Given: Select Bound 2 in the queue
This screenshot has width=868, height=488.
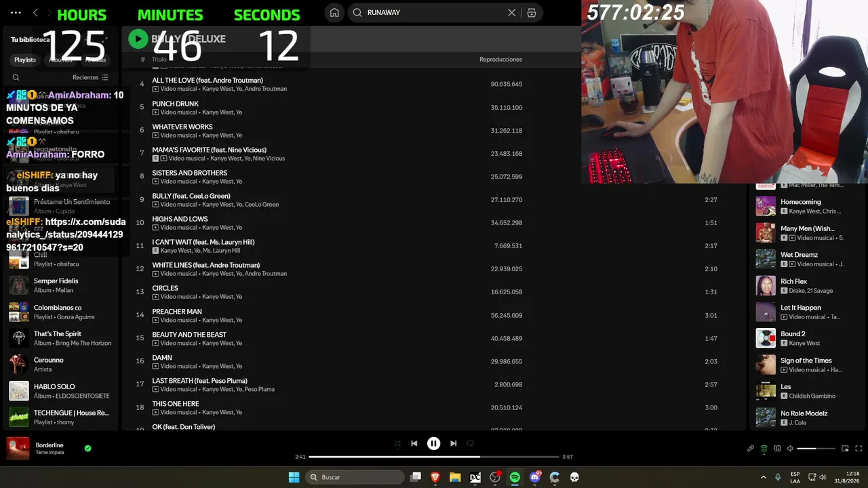Looking at the screenshot, I should coord(807,338).
